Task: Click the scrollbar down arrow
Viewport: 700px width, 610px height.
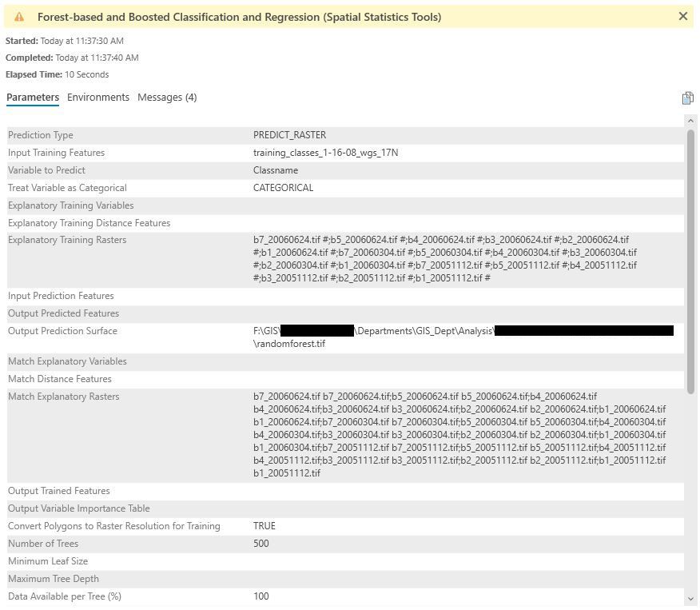Action: point(690,598)
